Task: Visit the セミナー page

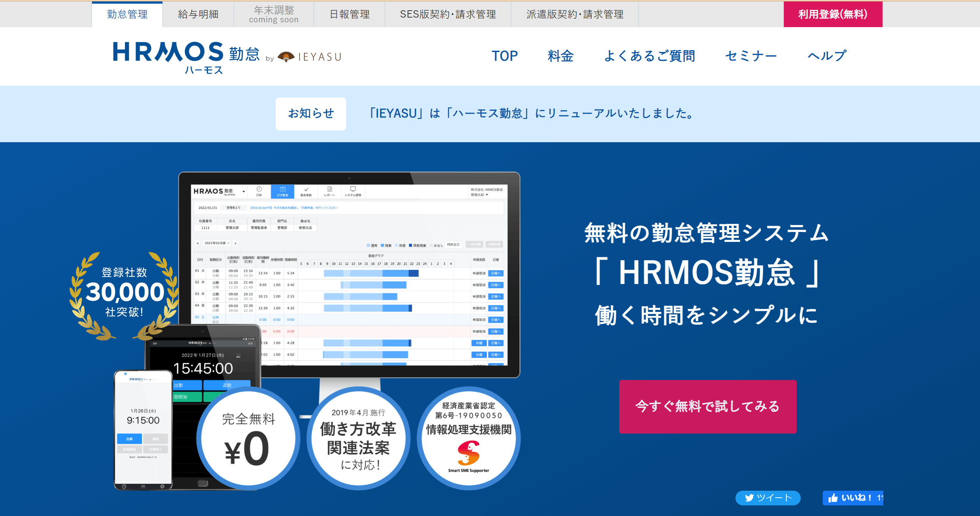Action: pos(751,56)
